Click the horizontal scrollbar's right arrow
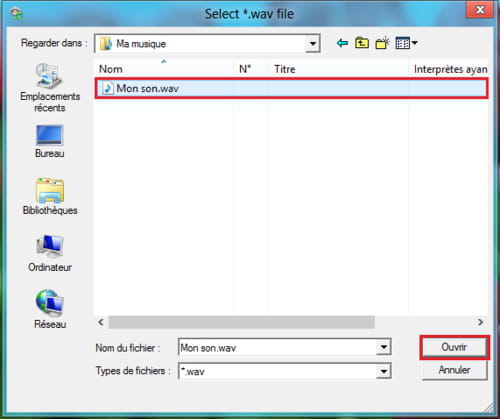The image size is (500, 419). coord(480,322)
